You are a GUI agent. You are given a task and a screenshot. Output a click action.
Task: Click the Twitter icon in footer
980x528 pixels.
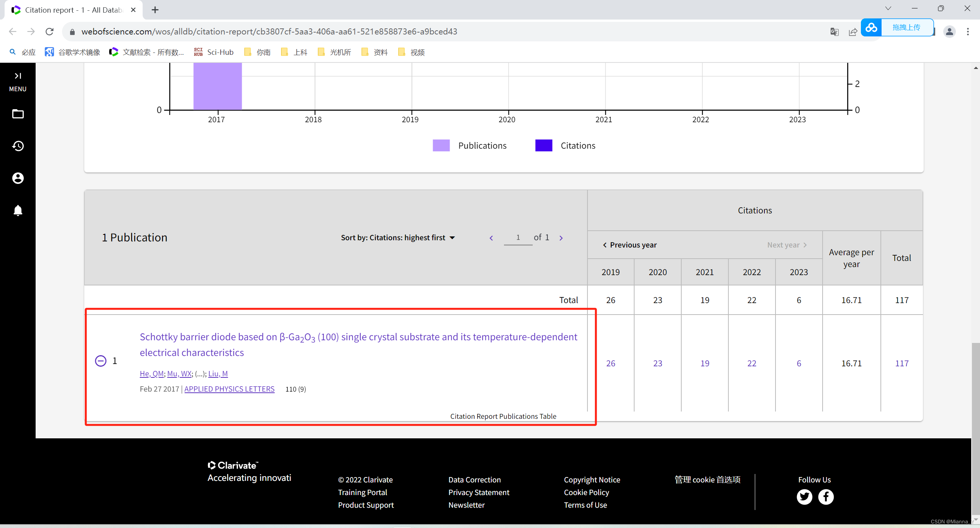coord(804,497)
